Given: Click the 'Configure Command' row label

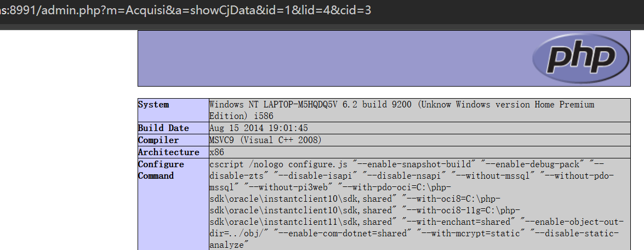Looking at the screenshot, I should tap(161, 170).
